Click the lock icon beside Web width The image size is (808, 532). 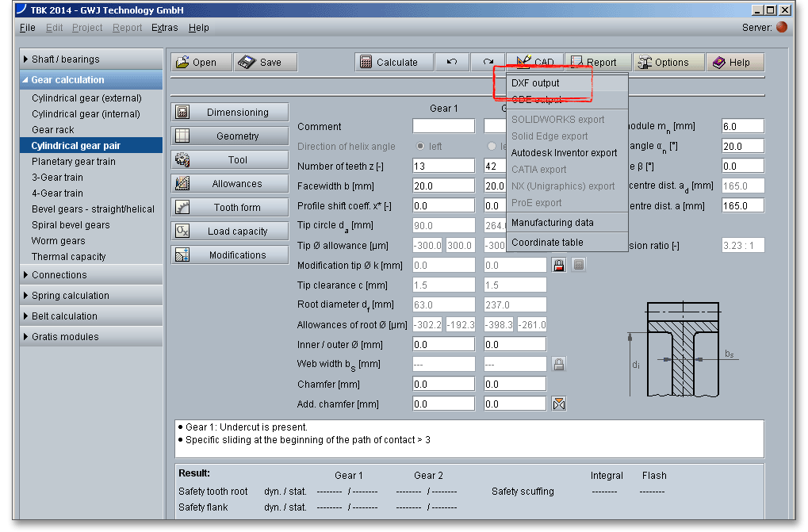[x=559, y=364]
